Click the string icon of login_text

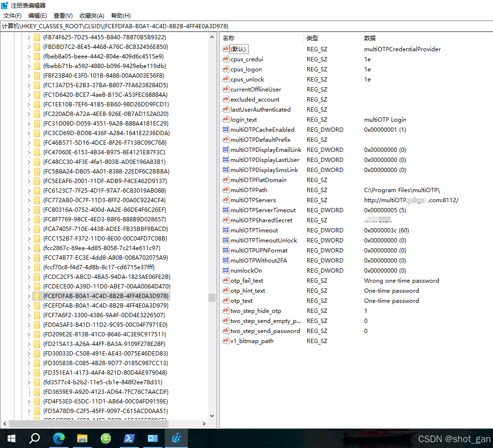pos(226,119)
